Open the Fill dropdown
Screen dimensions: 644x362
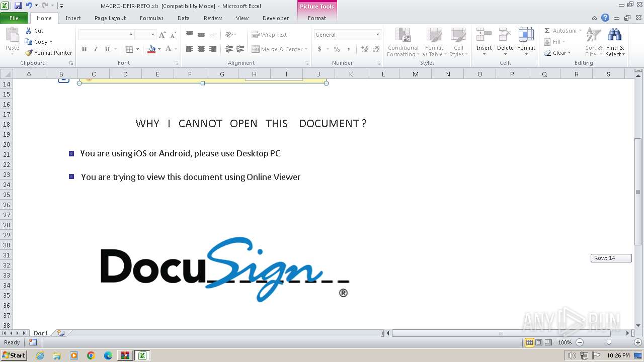pos(555,42)
